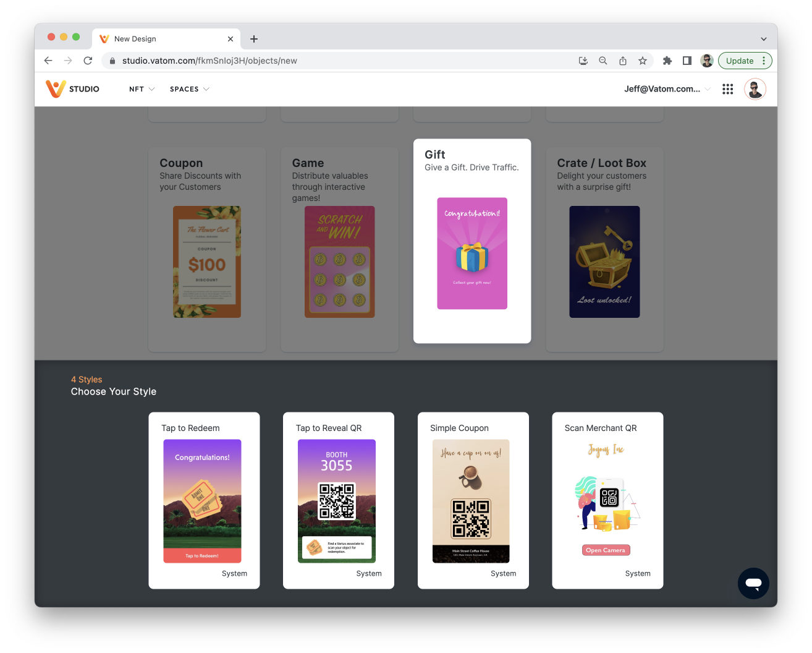The height and width of the screenshot is (653, 812).
Task: Choose the Simple Coupon style
Action: pos(473,500)
